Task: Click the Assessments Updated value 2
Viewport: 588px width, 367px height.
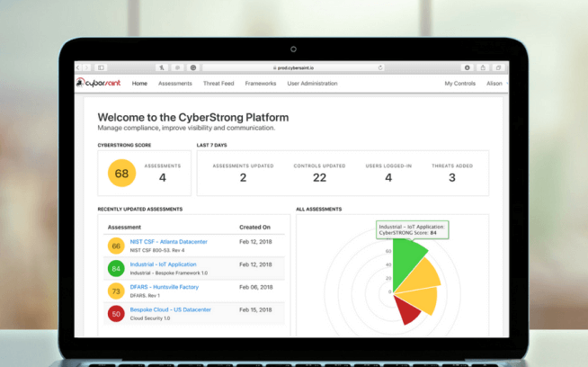Action: 243,177
